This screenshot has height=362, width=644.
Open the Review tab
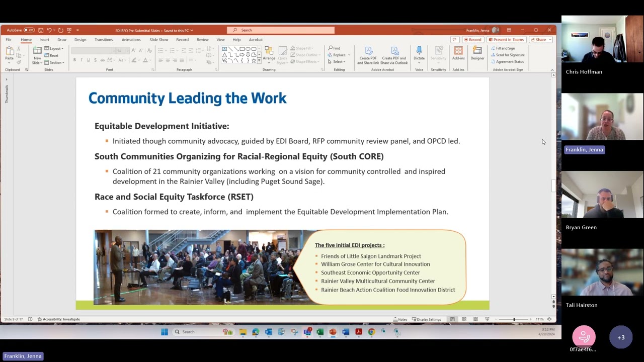[x=202, y=40]
